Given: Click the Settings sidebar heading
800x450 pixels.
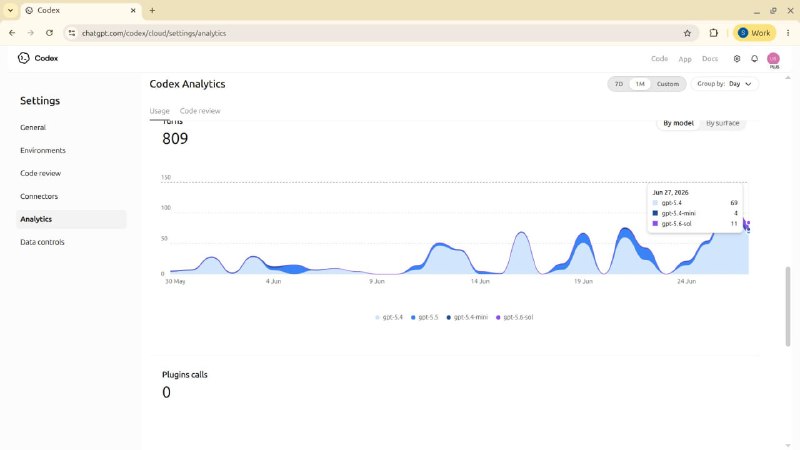Looking at the screenshot, I should pos(40,101).
